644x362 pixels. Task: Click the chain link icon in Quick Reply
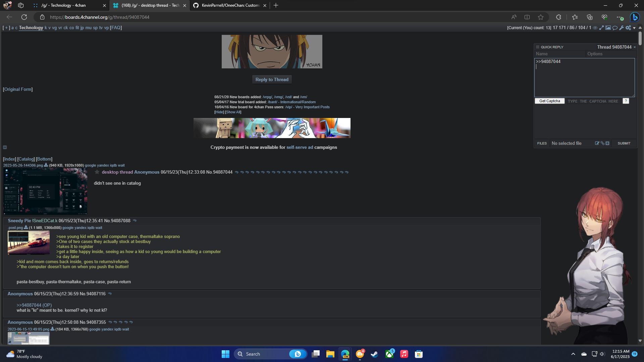pyautogui.click(x=602, y=143)
